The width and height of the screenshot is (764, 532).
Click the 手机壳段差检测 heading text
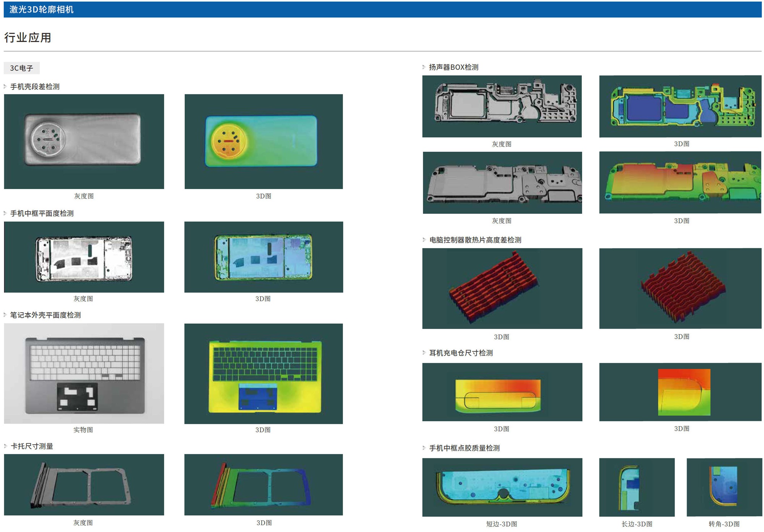coord(35,87)
